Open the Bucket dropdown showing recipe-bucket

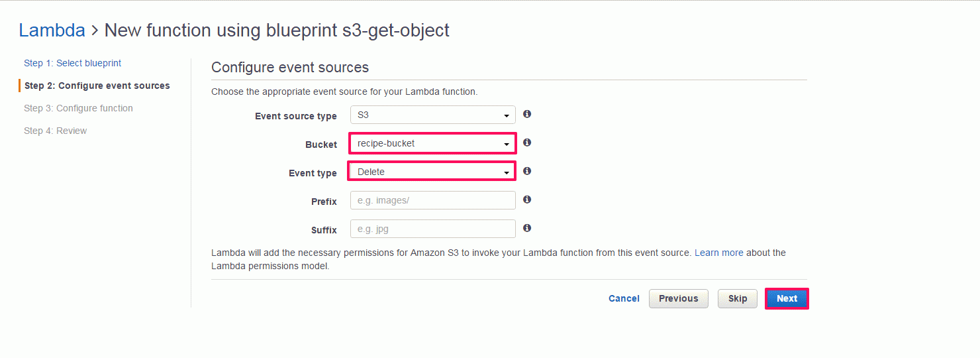(x=432, y=143)
